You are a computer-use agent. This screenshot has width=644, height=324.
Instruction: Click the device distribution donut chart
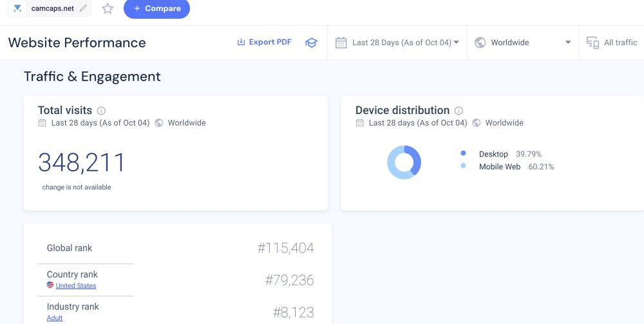(x=404, y=162)
